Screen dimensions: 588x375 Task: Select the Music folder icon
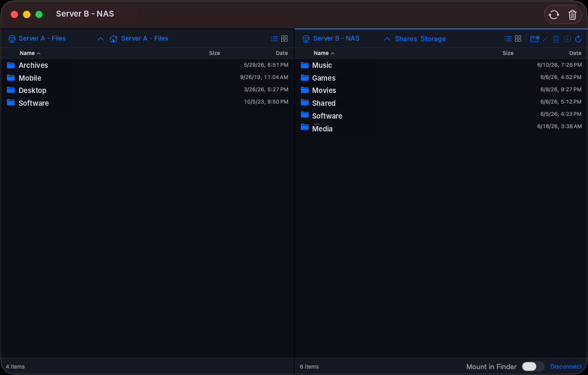[x=305, y=65]
